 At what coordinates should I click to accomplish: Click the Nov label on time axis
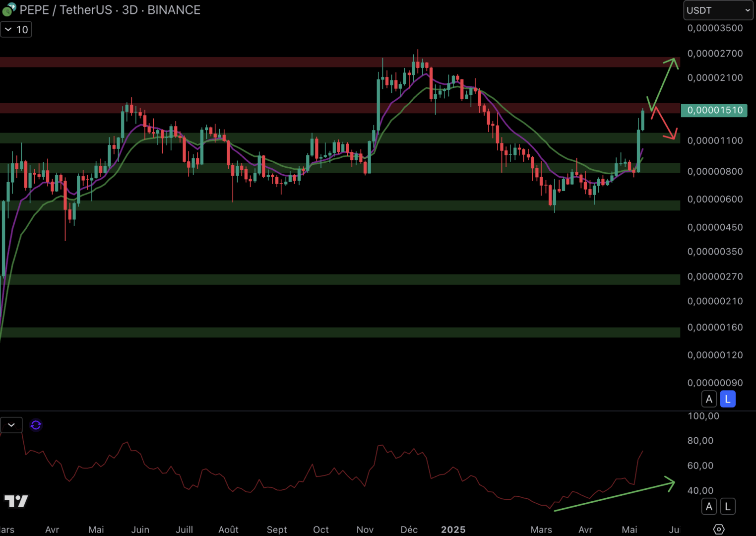coord(365,530)
